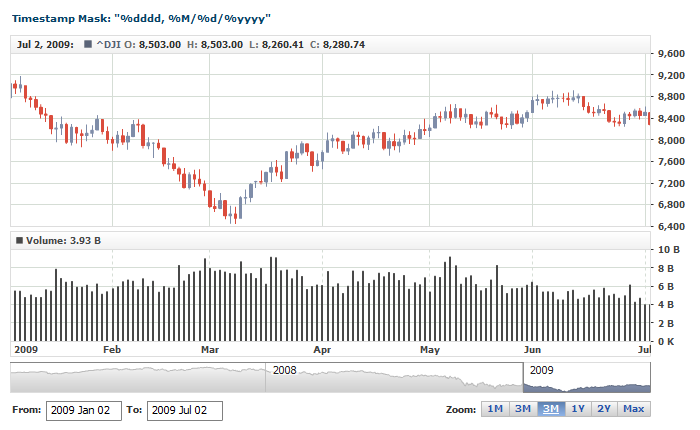The image size is (700, 430).
Task: Focus the From date input field
Action: [x=84, y=411]
